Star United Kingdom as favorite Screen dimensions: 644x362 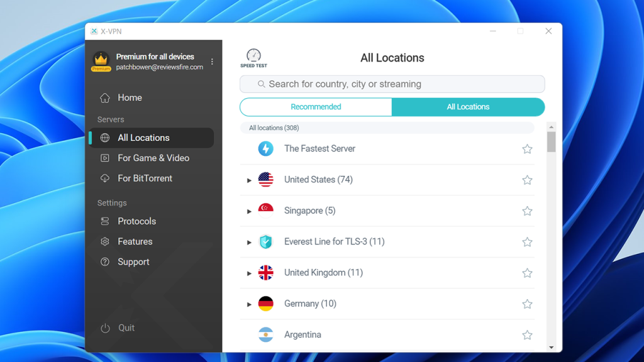(x=528, y=273)
